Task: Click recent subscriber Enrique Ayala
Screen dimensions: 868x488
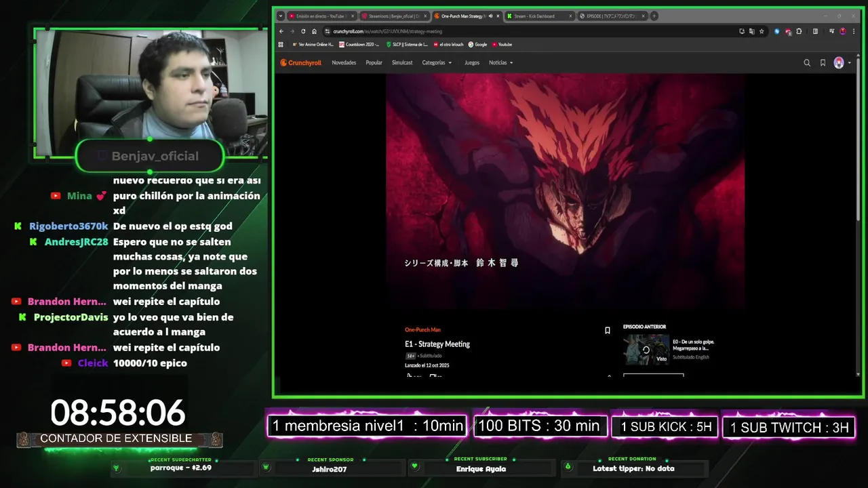Action: [481, 469]
